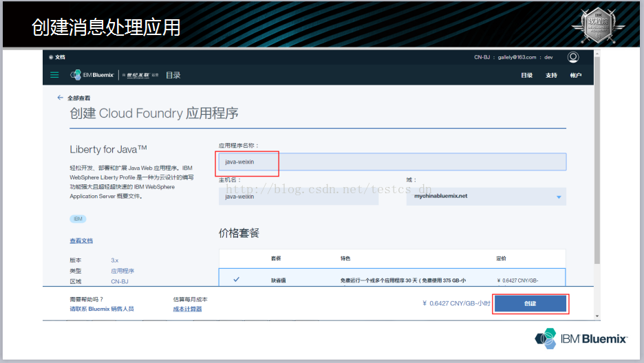Click the 价格套餐 section heading
The image size is (644, 363).
pyautogui.click(x=239, y=233)
